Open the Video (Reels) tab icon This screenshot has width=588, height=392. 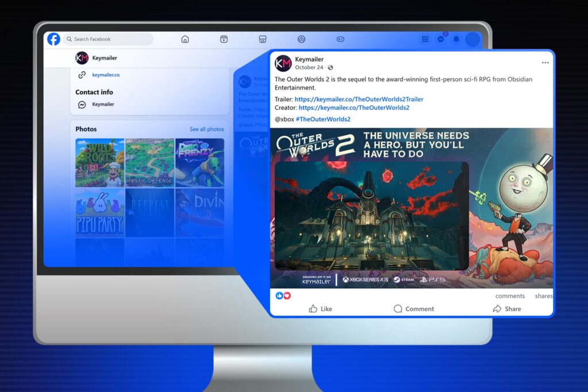(224, 39)
